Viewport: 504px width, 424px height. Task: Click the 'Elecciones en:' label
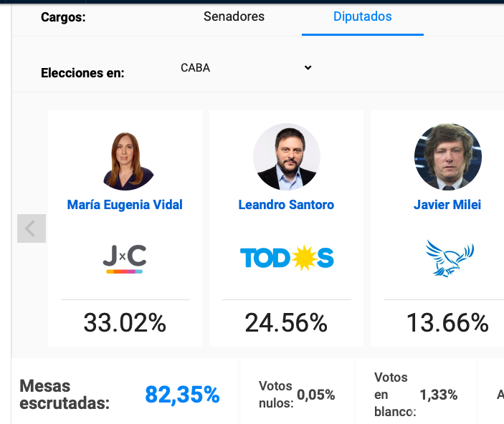coord(82,73)
